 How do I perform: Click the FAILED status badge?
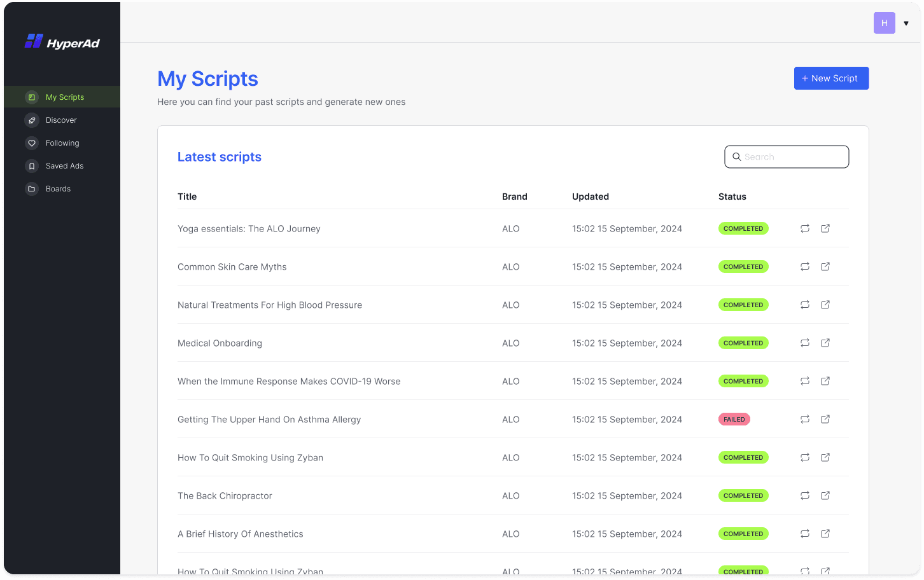point(734,419)
